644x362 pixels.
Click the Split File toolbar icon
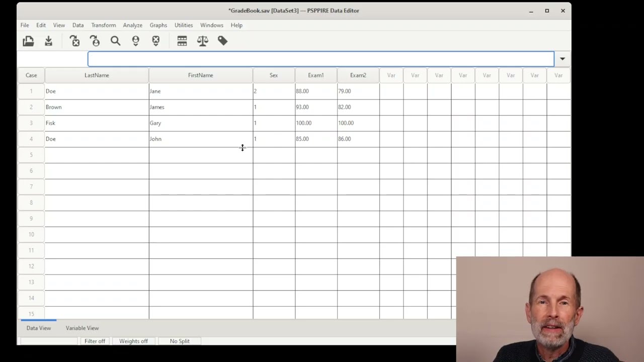(x=182, y=41)
